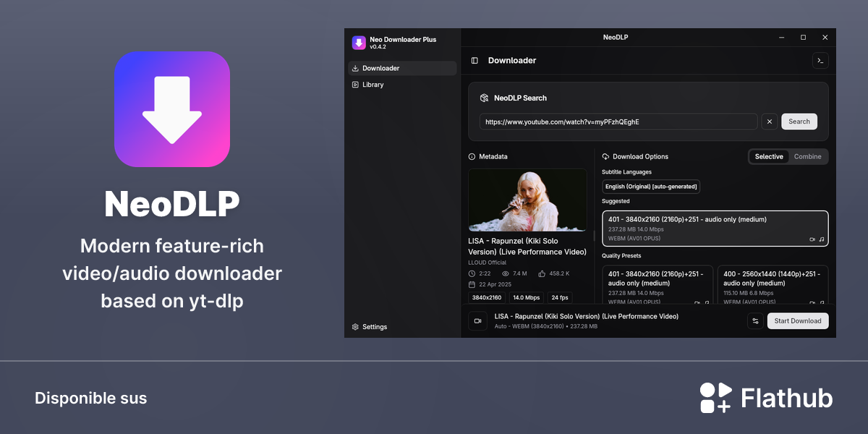Click the Start Download button
This screenshot has height=434, width=868.
(798, 321)
